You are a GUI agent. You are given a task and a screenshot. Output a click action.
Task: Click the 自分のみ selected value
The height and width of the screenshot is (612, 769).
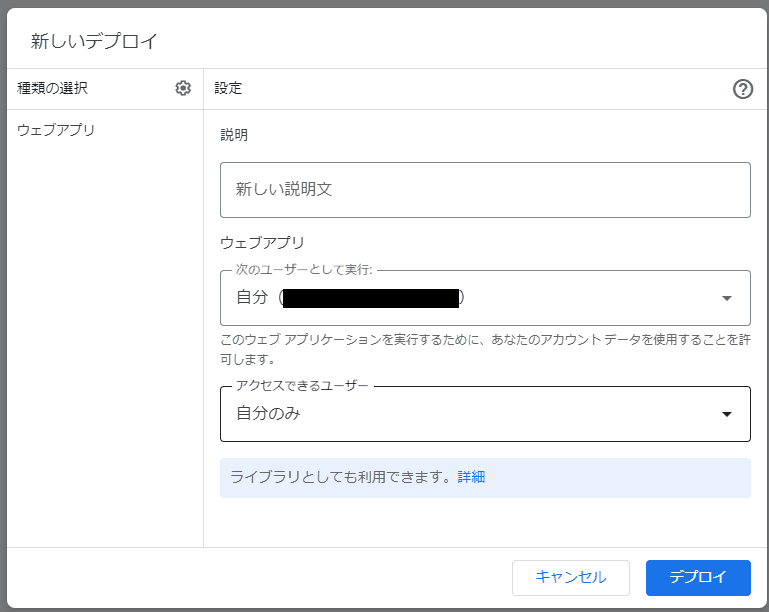(x=268, y=414)
